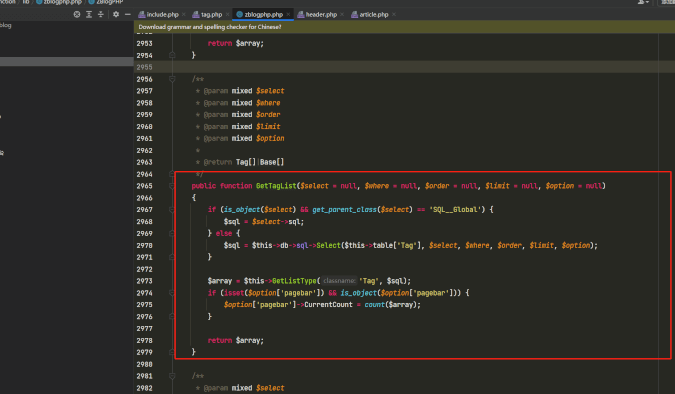Click the Expand All icon in project panel
675x394 pixels.
(89, 14)
